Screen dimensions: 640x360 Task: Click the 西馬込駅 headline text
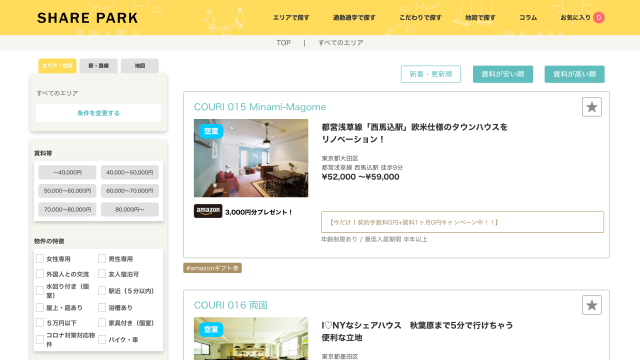coord(414,133)
